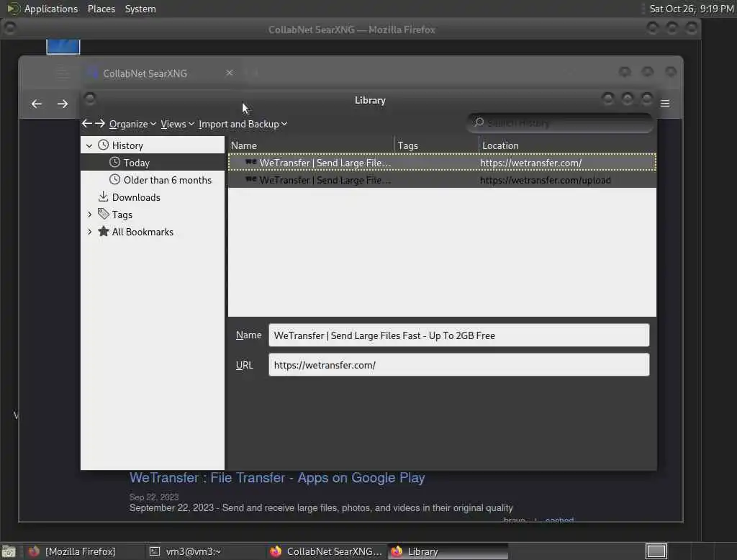Switch to CollabNet SearXNG taskbar item

pyautogui.click(x=326, y=551)
